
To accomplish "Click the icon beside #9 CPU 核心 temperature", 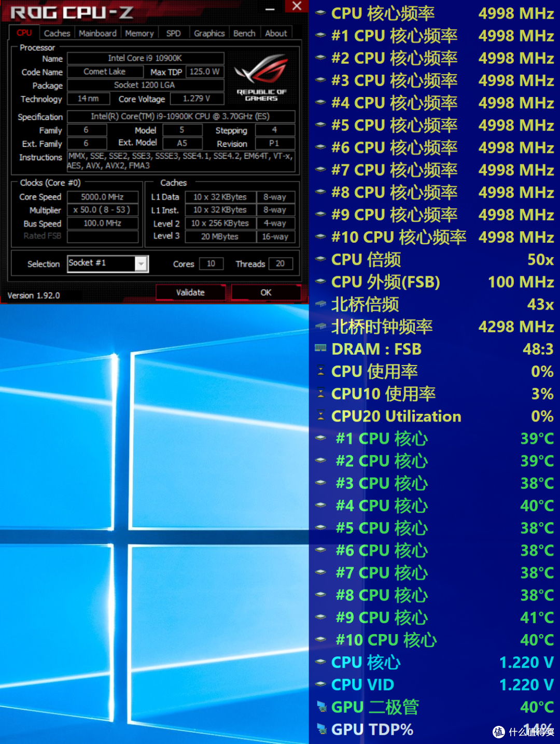I will 320,617.
